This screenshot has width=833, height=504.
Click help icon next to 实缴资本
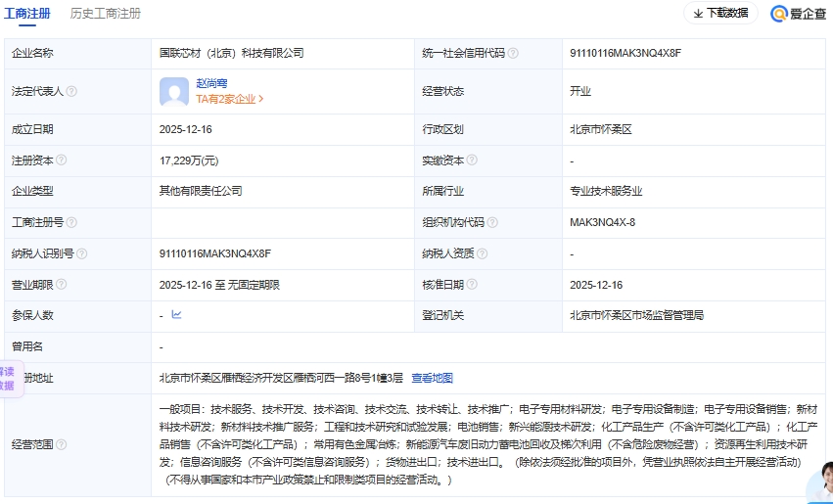pyautogui.click(x=472, y=160)
